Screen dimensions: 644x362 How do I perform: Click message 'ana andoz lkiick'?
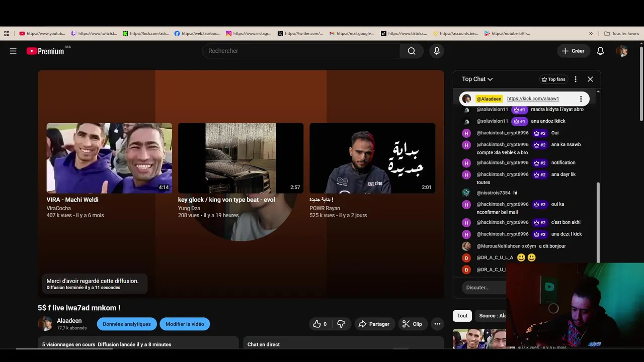pyautogui.click(x=548, y=121)
